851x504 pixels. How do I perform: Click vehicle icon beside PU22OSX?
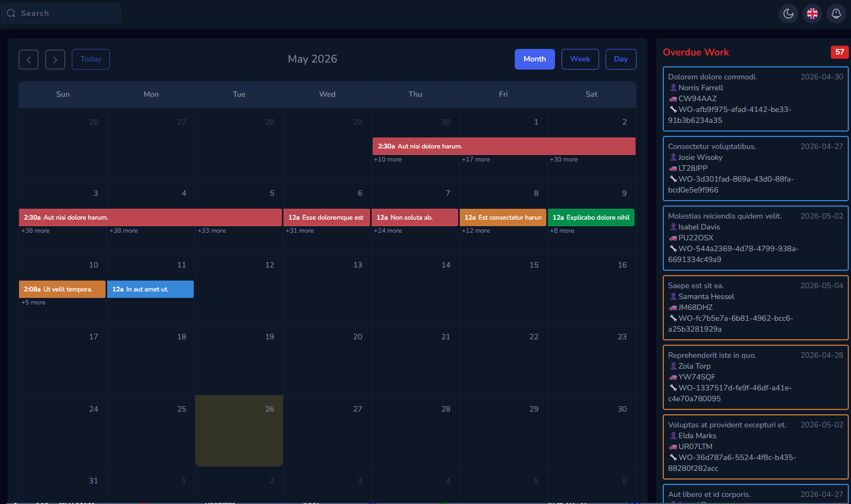[673, 238]
